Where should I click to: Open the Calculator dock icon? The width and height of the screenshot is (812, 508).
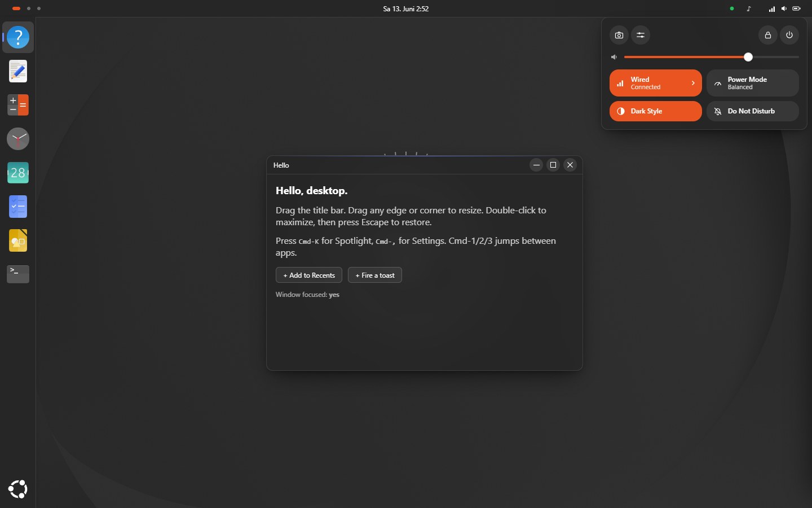point(18,105)
